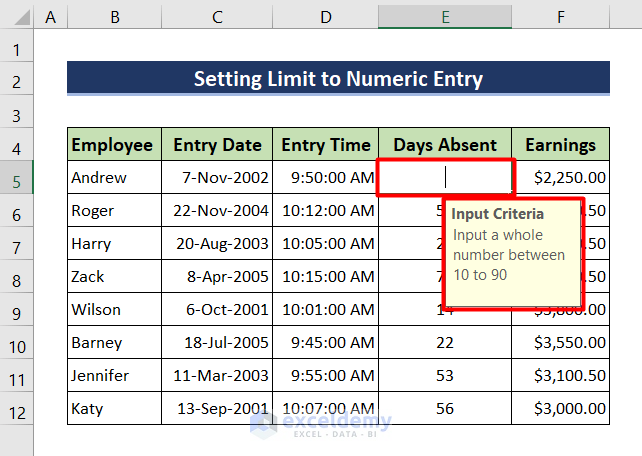This screenshot has height=456, width=642.
Task: Click the Days Absent input cell for Andrew
Action: point(445,178)
